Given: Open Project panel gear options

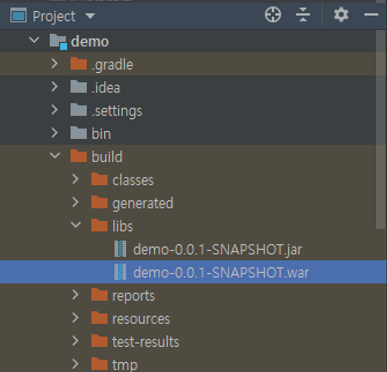Looking at the screenshot, I should pos(341,15).
